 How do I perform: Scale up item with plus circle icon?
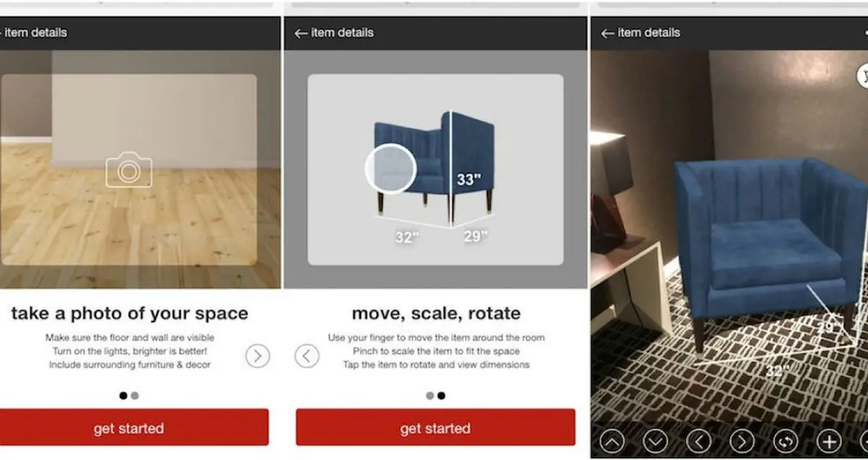(x=829, y=440)
